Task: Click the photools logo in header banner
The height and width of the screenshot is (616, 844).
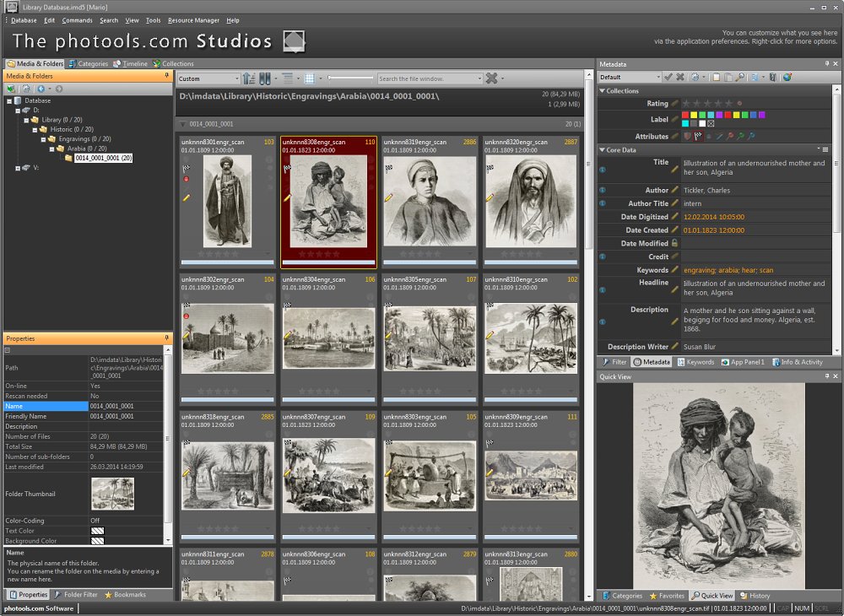Action: pos(295,41)
